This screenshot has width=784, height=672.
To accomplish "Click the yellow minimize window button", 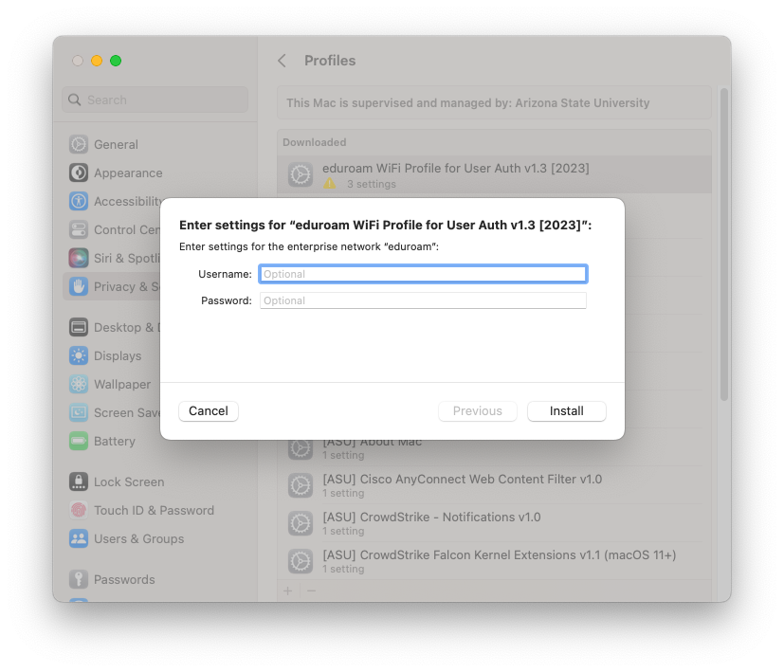I will 97,61.
